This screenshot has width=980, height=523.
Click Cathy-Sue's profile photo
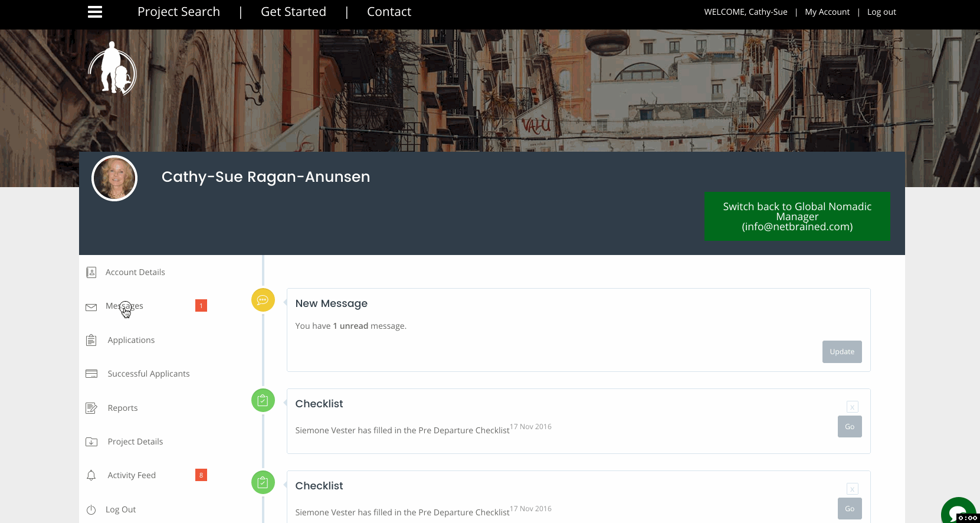[114, 178]
